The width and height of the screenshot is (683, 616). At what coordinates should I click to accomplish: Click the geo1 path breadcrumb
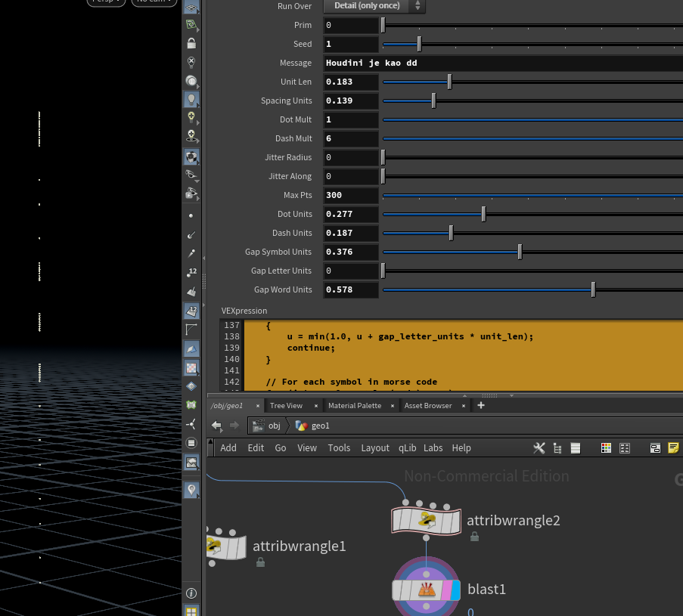click(x=313, y=426)
